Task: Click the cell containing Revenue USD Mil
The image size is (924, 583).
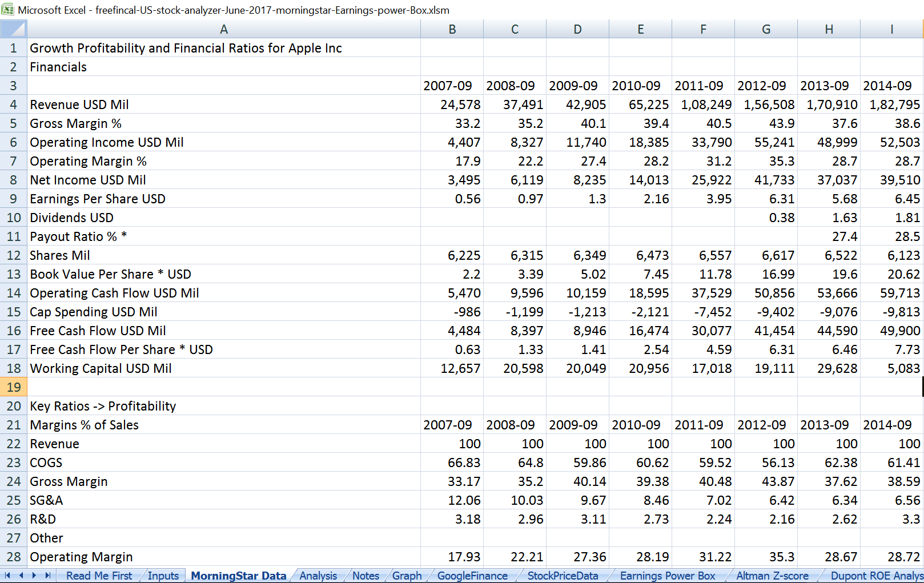Action: [79, 104]
